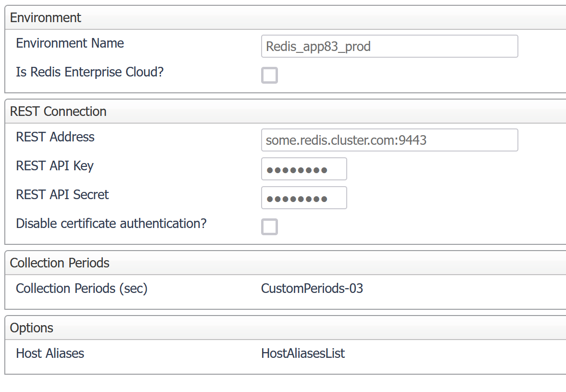Select the Disable certificate authentication? label
This screenshot has width=566, height=392.
pos(111,224)
